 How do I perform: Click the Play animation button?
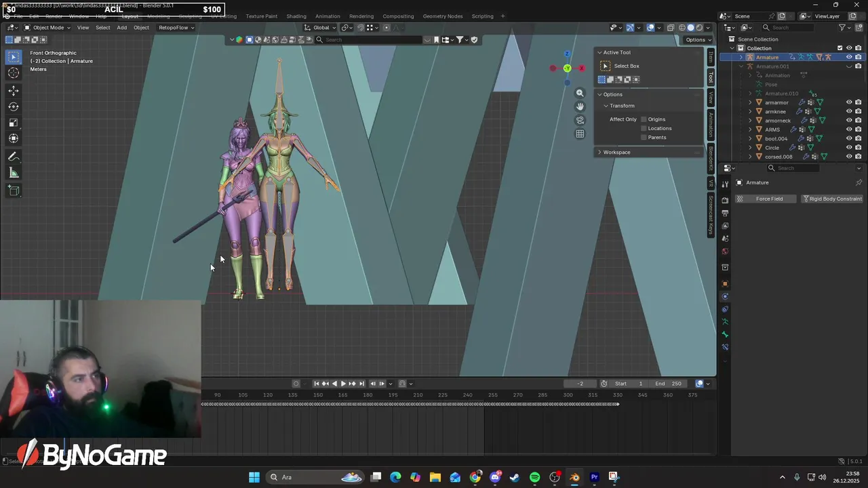tap(343, 384)
